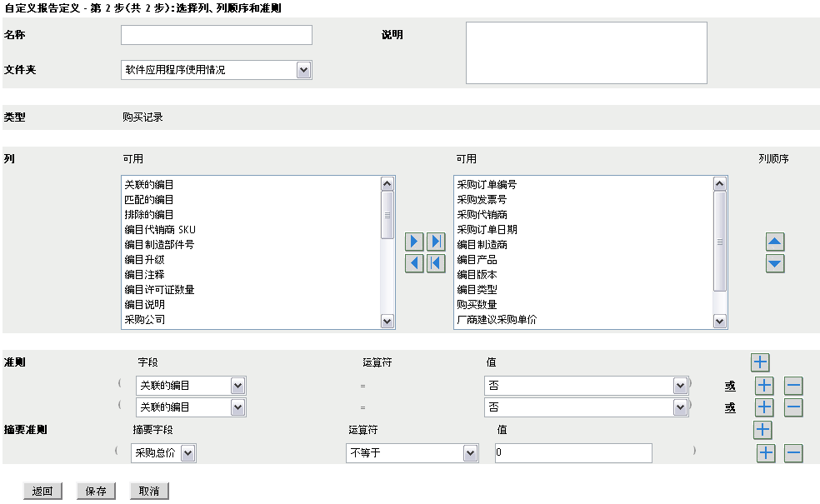Screen dimensions: 820x504
Task: Move all columns right with bar-arrow button
Action: 436,242
